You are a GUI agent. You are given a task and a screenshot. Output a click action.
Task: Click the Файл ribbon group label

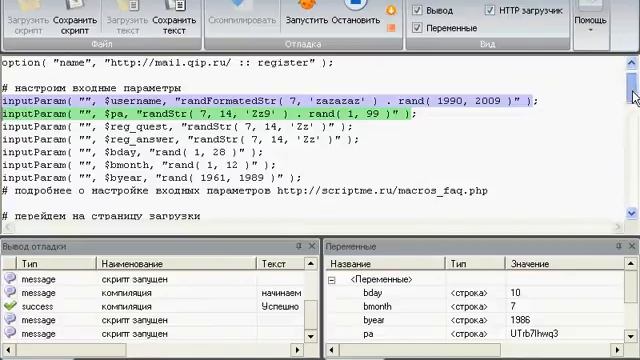pyautogui.click(x=102, y=44)
